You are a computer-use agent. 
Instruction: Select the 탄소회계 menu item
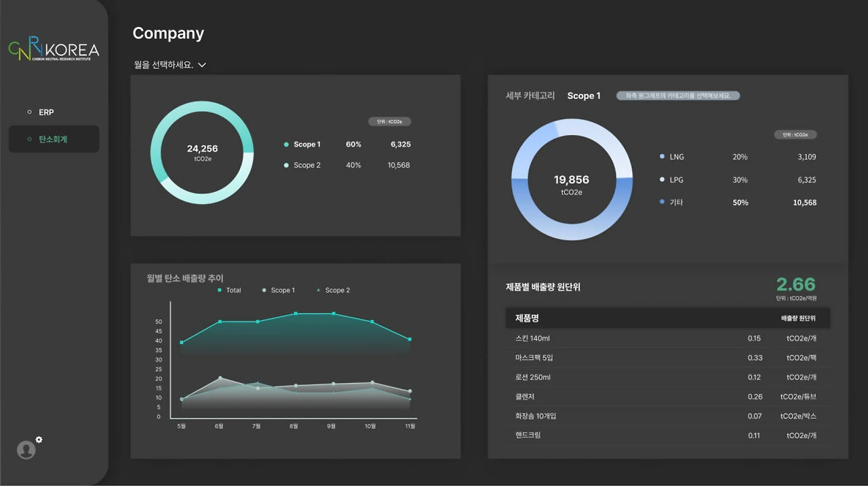(x=54, y=139)
